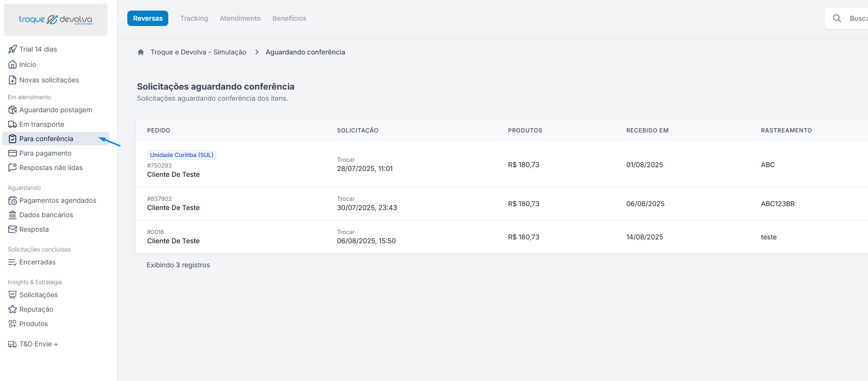Click tracking code teste
The image size is (868, 381).
click(769, 237)
